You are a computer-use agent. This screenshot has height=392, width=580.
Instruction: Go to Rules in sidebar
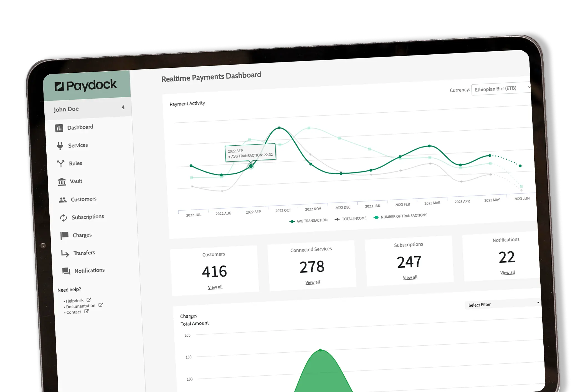(75, 163)
